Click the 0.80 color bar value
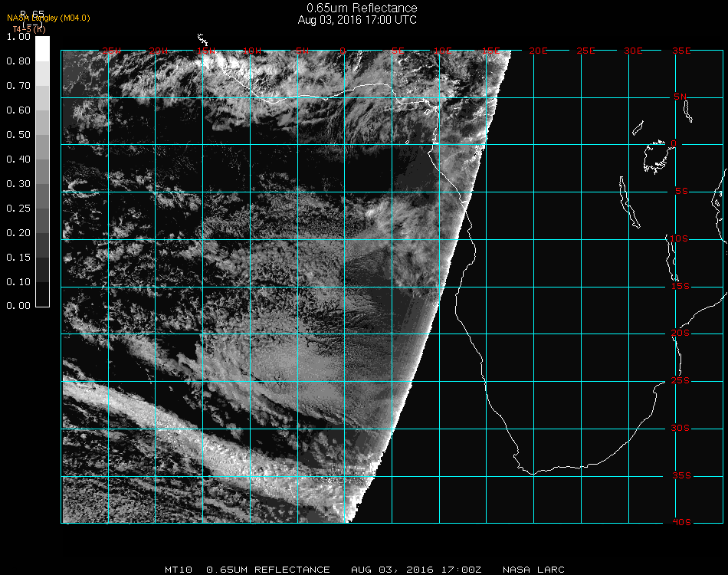 (x=18, y=61)
